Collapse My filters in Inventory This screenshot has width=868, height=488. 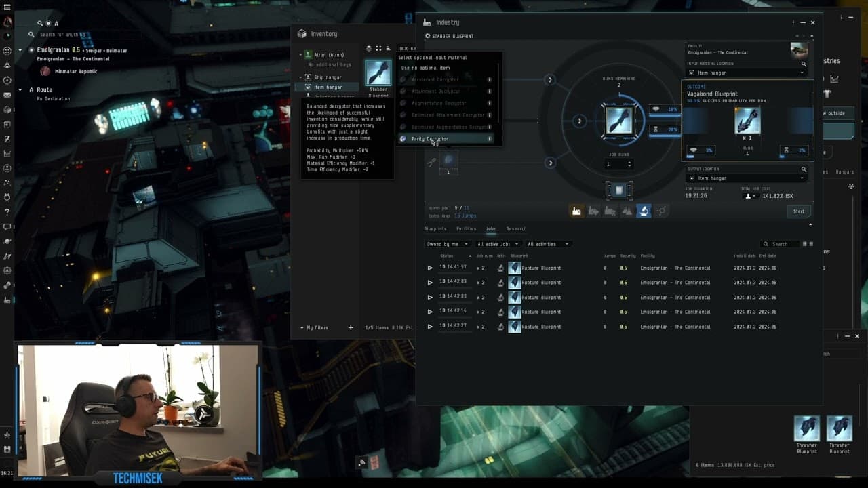point(302,327)
